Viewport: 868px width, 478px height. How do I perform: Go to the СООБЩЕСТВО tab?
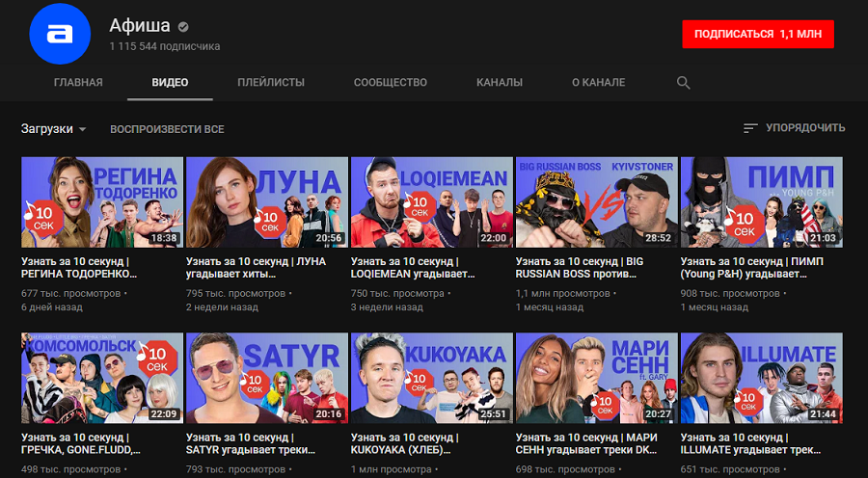(x=391, y=83)
